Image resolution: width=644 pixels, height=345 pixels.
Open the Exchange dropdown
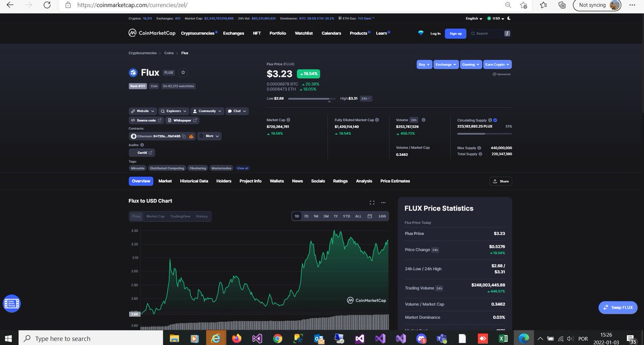pyautogui.click(x=445, y=64)
